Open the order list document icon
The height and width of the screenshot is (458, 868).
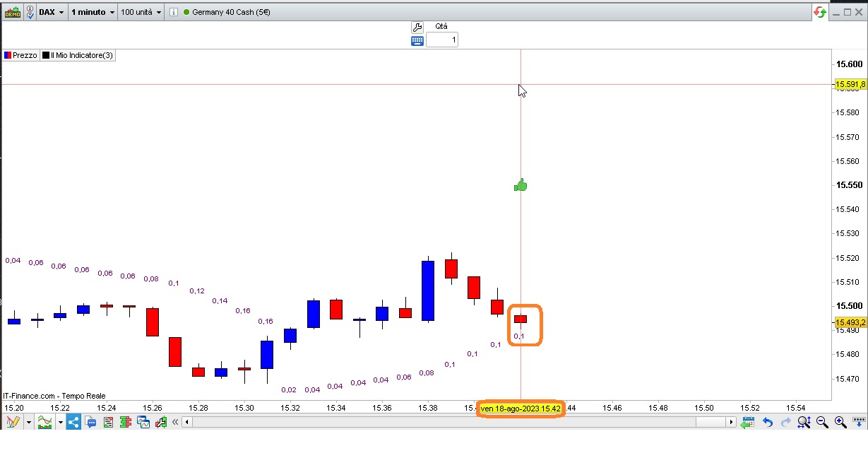[x=109, y=422]
